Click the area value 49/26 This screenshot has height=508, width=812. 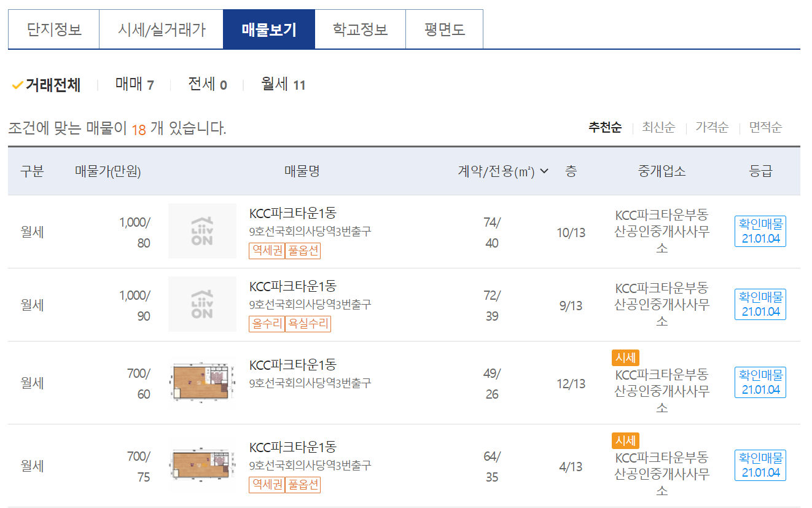pyautogui.click(x=492, y=384)
